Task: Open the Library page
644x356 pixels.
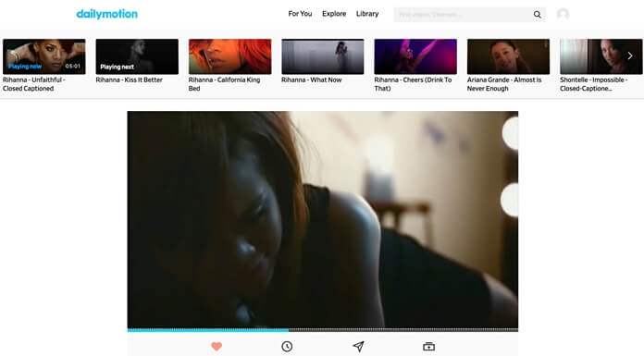Action: tap(367, 14)
